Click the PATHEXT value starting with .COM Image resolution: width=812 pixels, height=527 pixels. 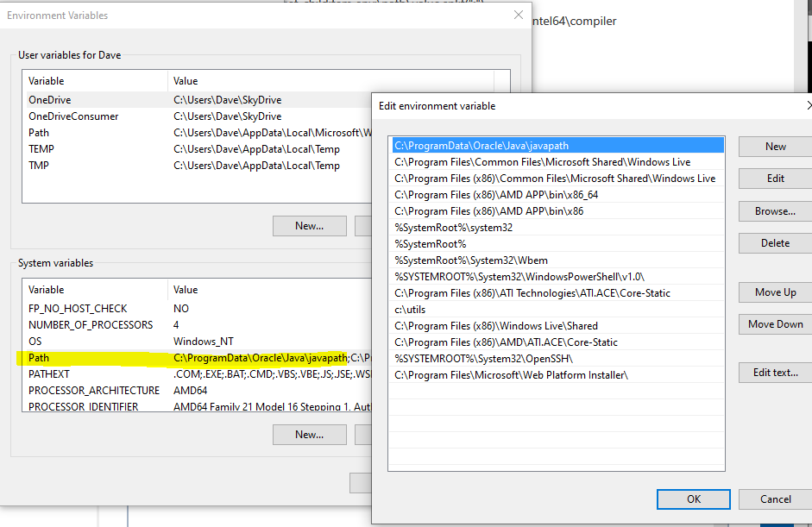272,374
